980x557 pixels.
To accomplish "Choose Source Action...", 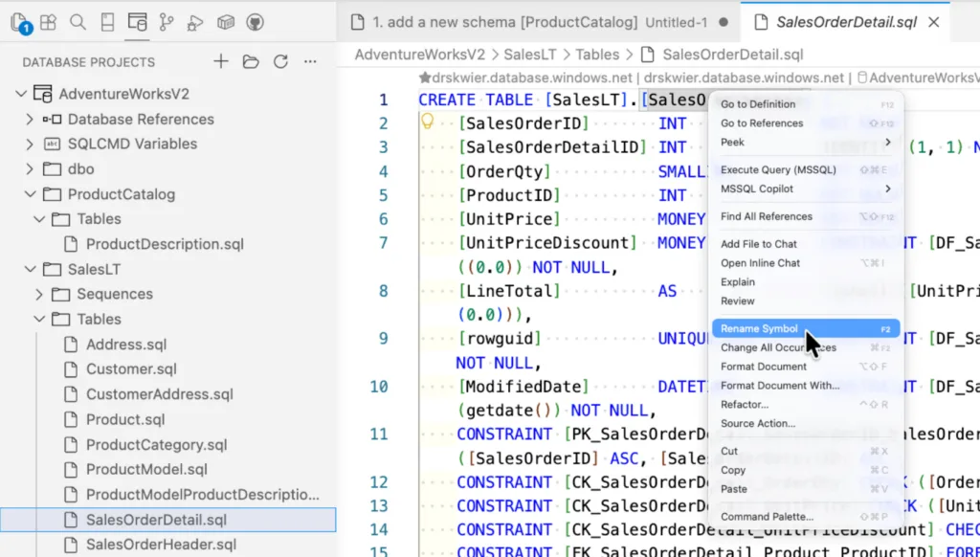I will (x=806, y=423).
